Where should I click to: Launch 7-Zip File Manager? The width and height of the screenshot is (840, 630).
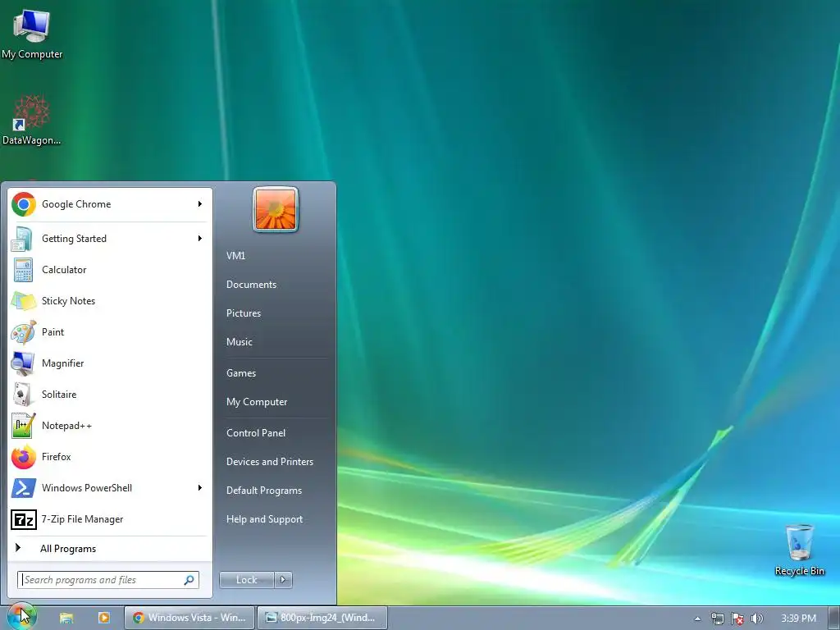tap(110, 519)
